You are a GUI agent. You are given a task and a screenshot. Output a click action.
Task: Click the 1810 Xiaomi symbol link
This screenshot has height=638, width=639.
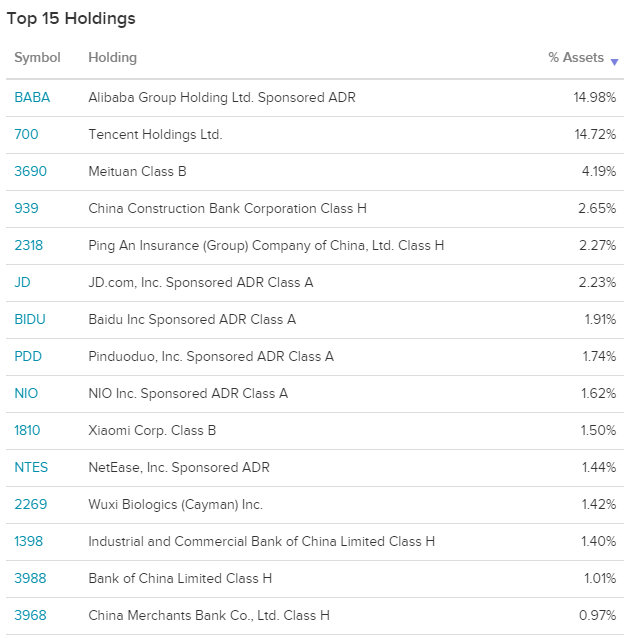click(x=27, y=431)
